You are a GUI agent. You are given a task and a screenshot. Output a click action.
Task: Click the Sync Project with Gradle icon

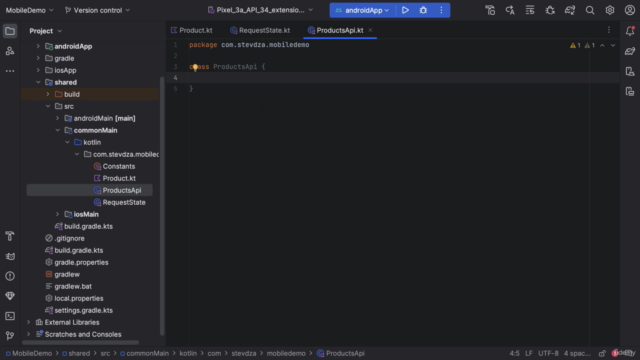(x=570, y=10)
